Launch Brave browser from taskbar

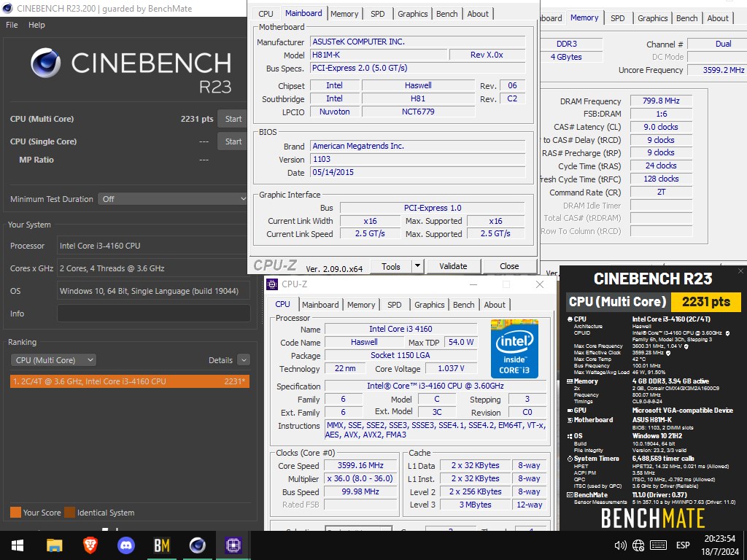[90, 545]
